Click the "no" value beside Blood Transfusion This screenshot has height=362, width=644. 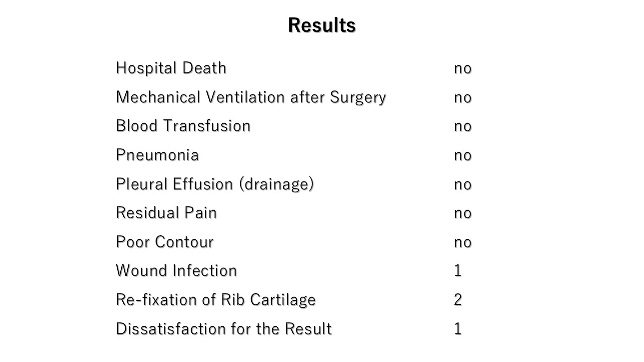(462, 126)
